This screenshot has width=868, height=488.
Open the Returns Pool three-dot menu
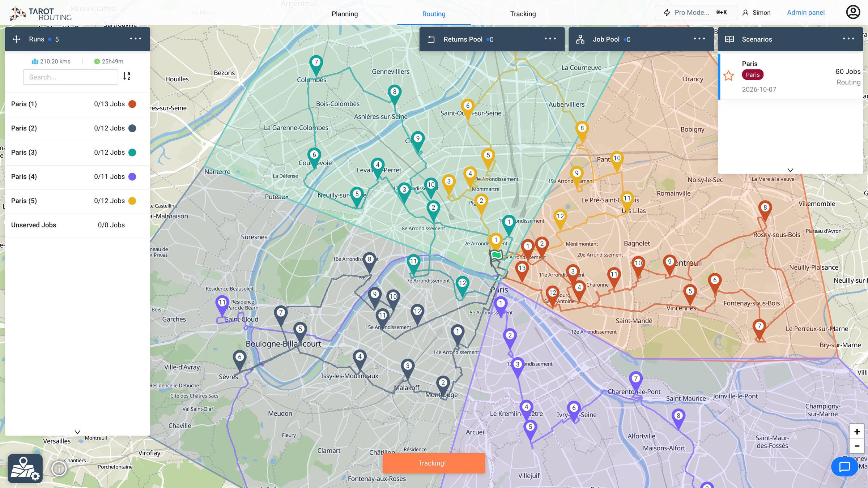coord(550,39)
